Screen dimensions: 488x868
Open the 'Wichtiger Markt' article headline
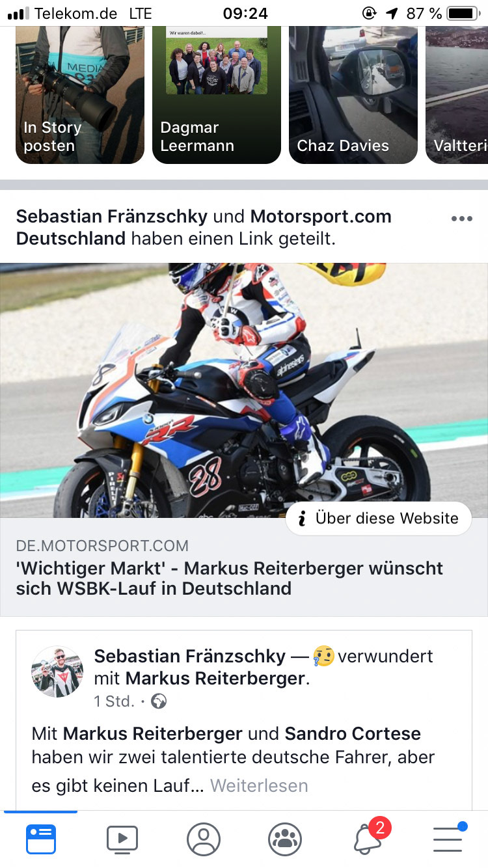[230, 578]
